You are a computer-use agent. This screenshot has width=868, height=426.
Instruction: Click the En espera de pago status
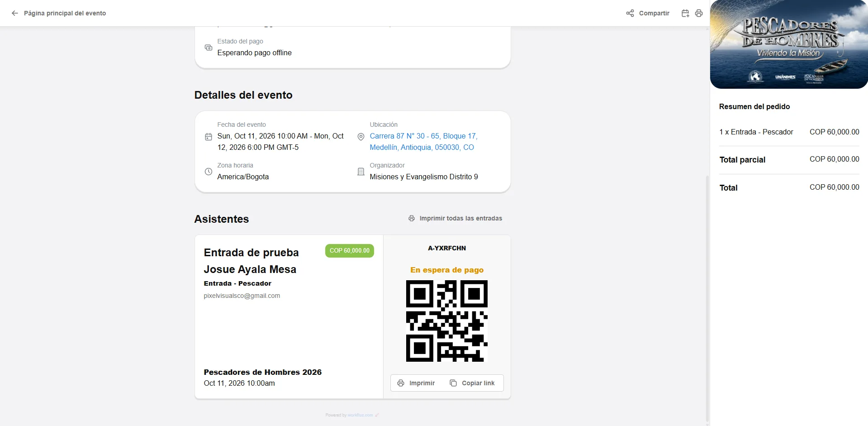[447, 270]
